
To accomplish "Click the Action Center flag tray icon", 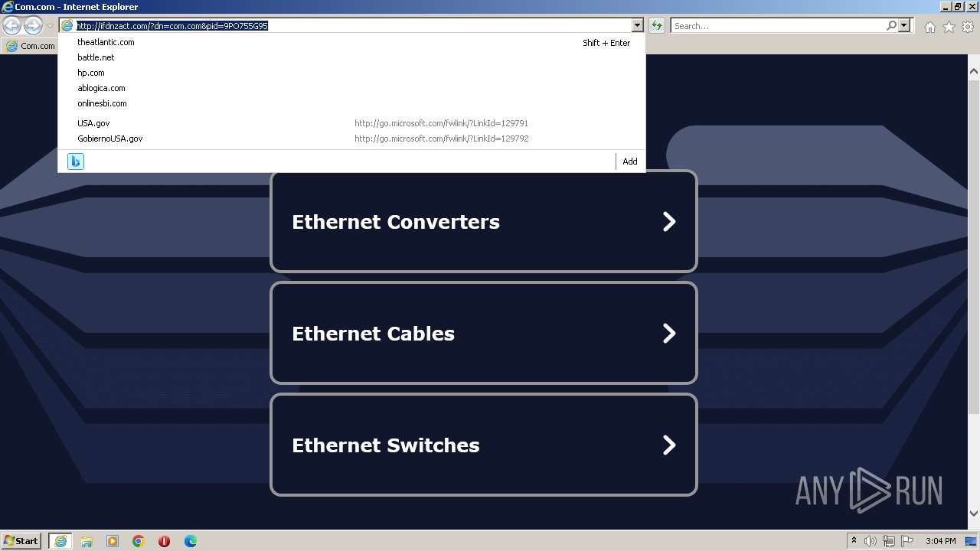I will (x=907, y=541).
